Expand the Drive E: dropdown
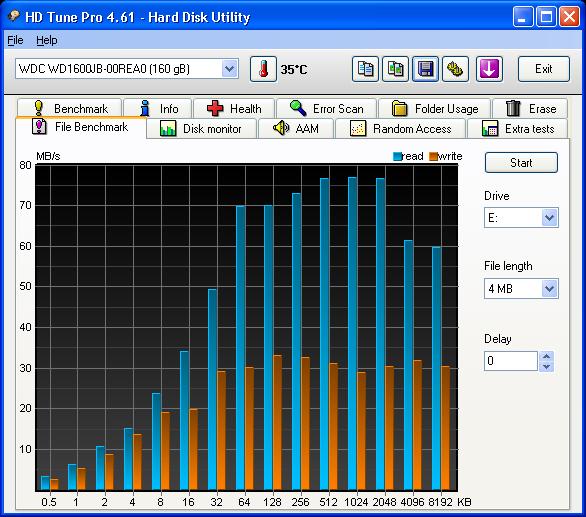The width and height of the screenshot is (586, 517). point(549,218)
